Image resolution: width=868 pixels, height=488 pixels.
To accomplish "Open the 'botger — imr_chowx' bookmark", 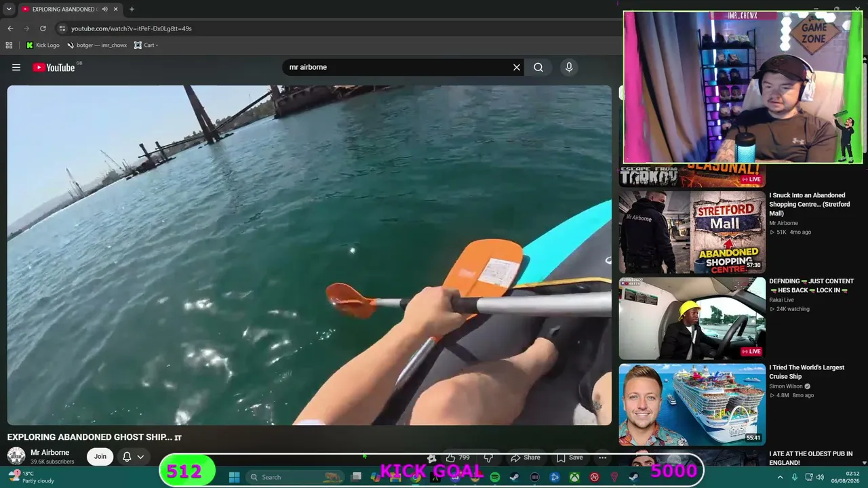I will pos(97,45).
